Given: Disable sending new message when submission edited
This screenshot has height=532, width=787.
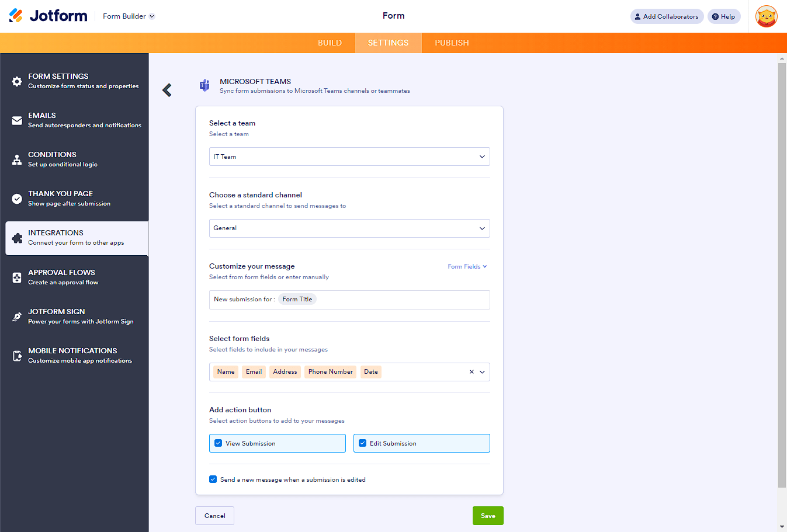Looking at the screenshot, I should 213,479.
